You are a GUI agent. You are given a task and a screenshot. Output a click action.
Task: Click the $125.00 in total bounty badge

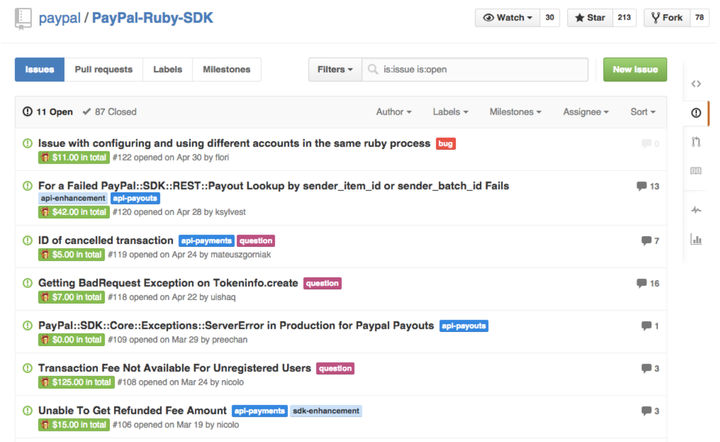76,382
